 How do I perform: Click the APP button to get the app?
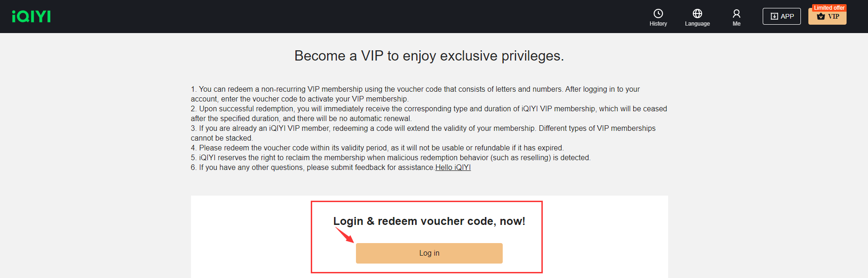pos(781,16)
